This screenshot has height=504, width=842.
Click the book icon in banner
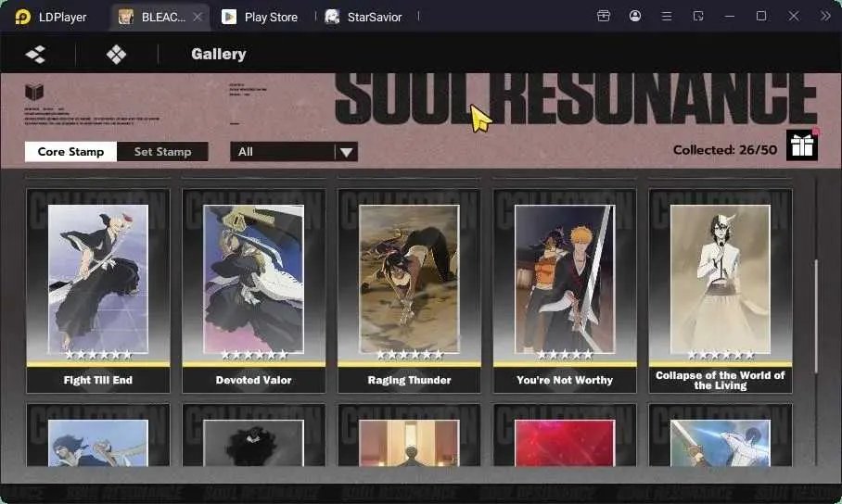[33, 92]
